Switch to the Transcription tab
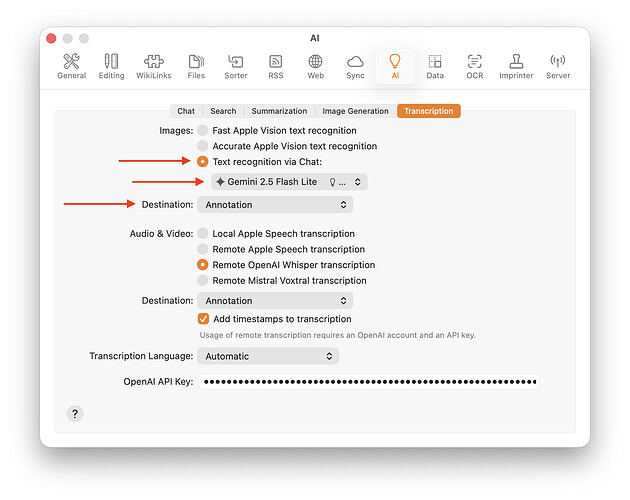 click(x=429, y=111)
